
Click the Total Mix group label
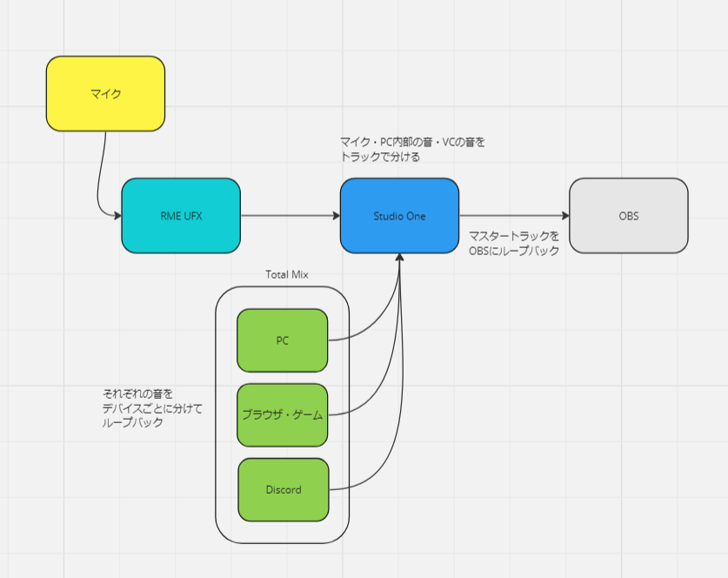click(x=287, y=274)
